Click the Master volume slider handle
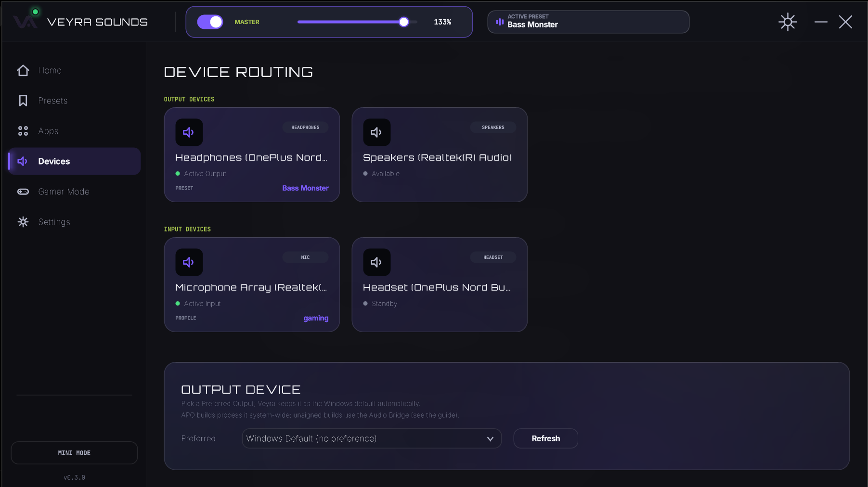 click(403, 22)
